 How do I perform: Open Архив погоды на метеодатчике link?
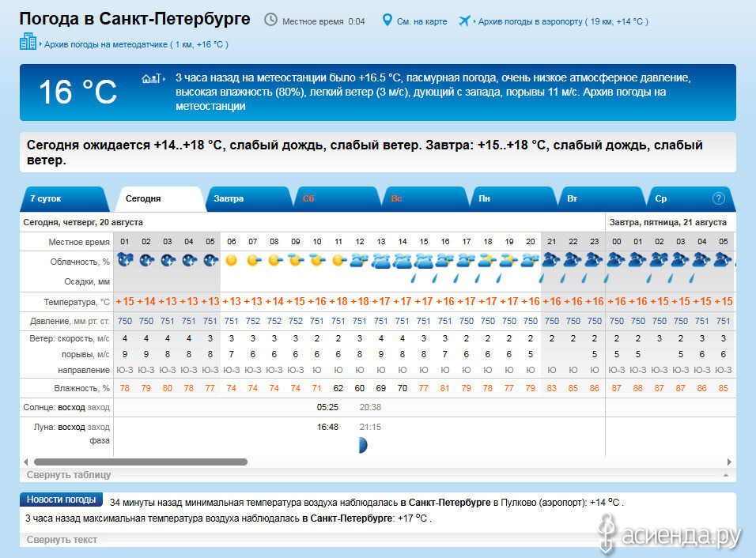(x=137, y=44)
